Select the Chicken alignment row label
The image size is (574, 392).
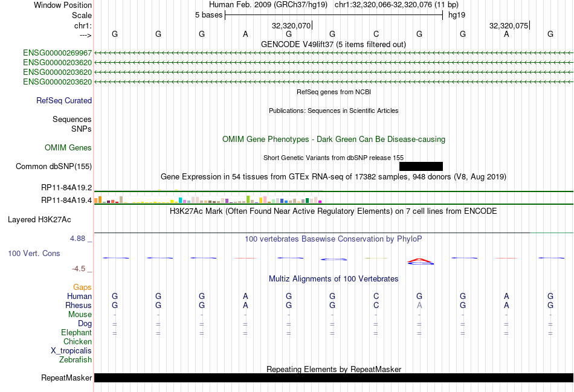(77, 341)
